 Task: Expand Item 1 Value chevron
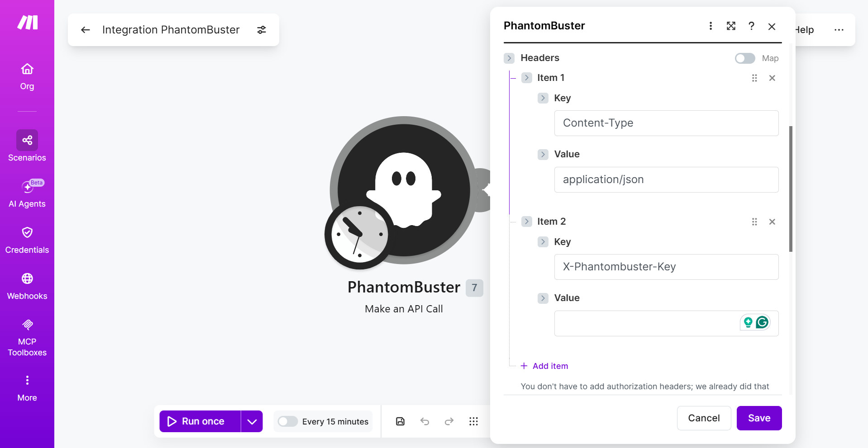point(543,155)
